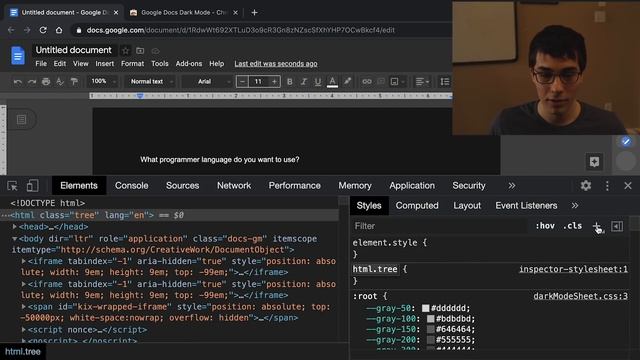Open DevTools settings gear

(x=586, y=186)
